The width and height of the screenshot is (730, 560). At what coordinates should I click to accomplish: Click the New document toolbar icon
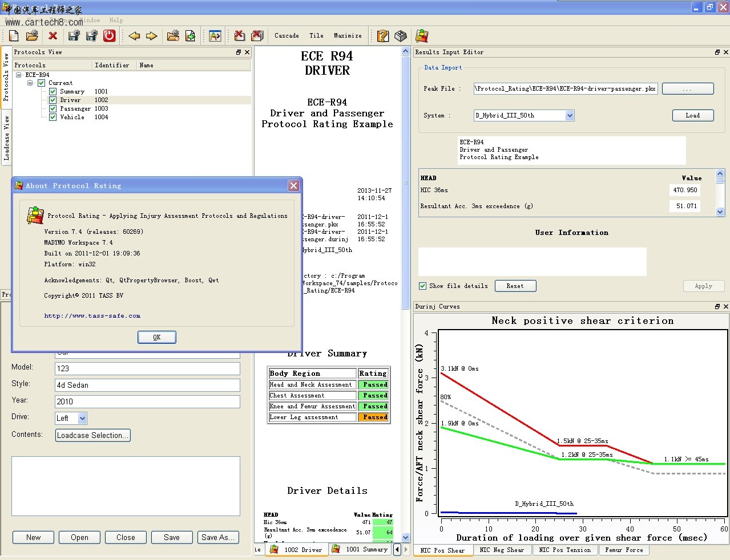coord(14,36)
